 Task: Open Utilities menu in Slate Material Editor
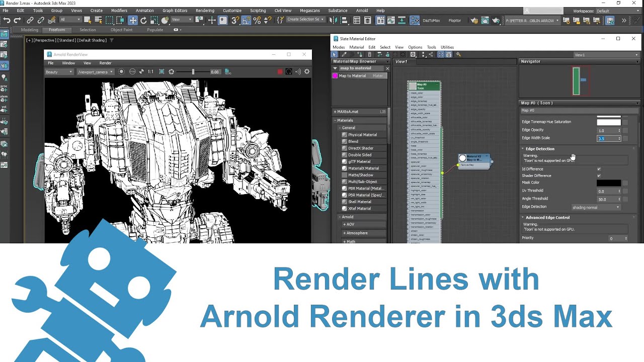tap(447, 47)
